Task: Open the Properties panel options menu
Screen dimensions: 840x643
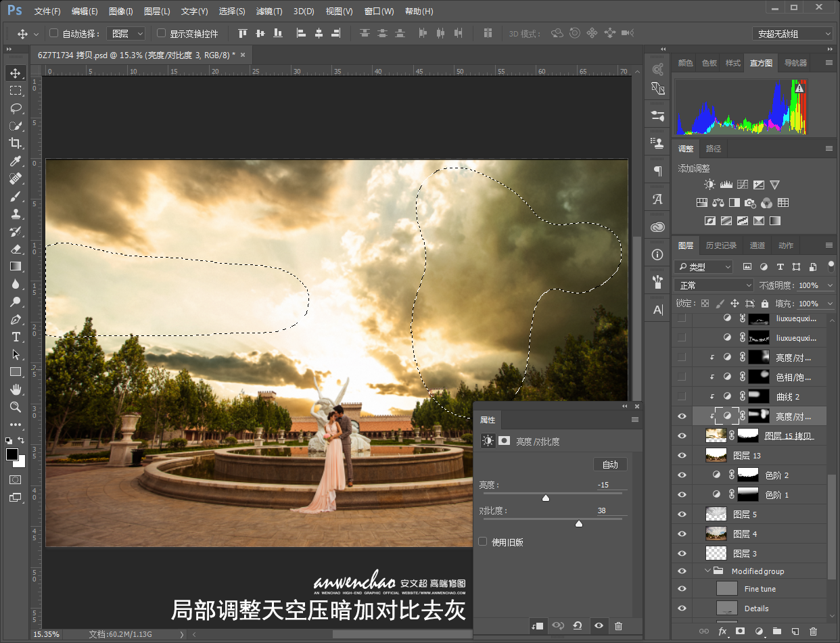Action: 635,420
